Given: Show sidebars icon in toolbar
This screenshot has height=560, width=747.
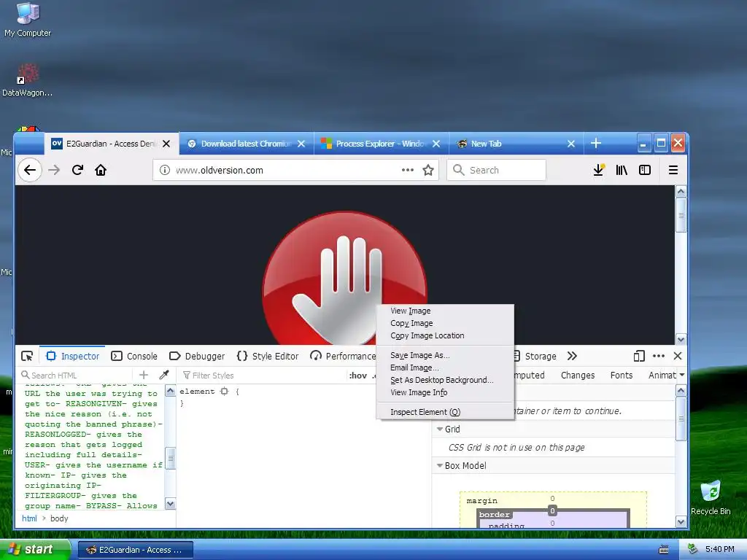Looking at the screenshot, I should click(x=645, y=170).
